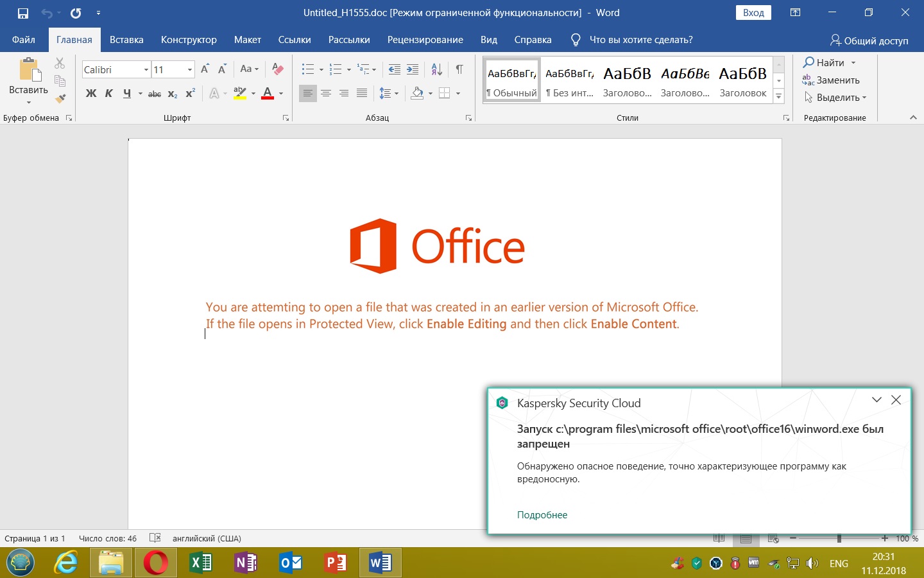
Task: Open Excel from the Windows taskbar
Action: pyautogui.click(x=201, y=563)
